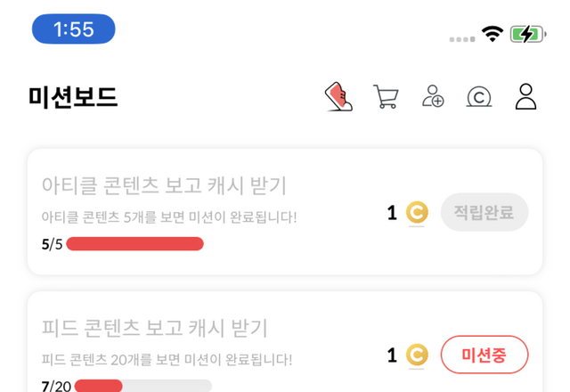The width and height of the screenshot is (570, 392).
Task: Open the shopping cart
Action: (386, 96)
